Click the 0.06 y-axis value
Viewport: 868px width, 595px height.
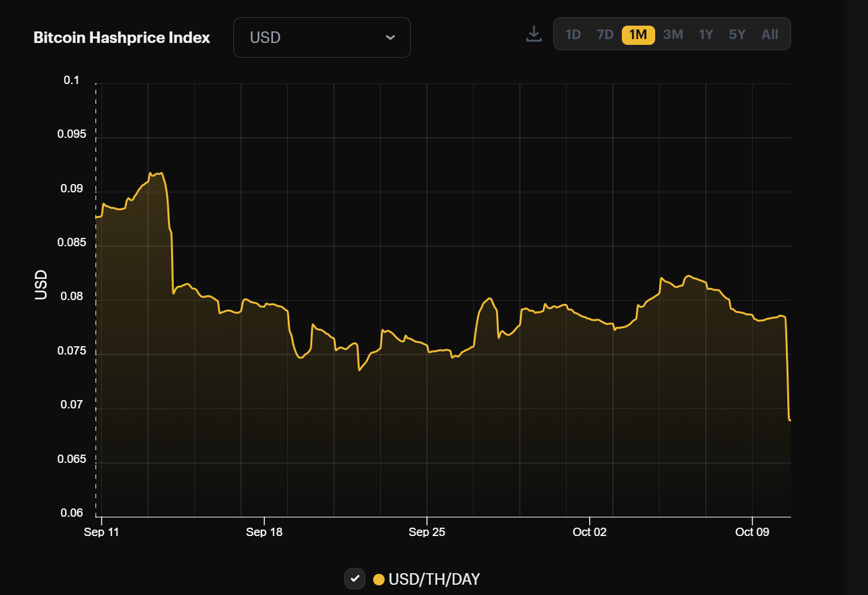pos(72,513)
